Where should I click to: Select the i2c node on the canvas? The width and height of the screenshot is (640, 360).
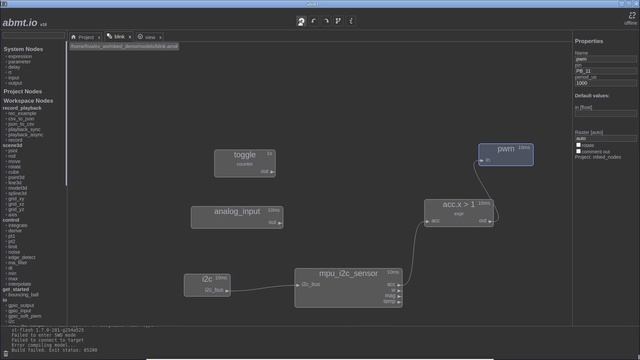point(207,285)
